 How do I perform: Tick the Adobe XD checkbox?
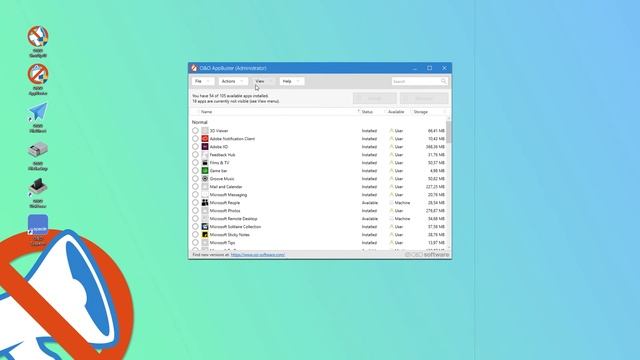coord(195,147)
